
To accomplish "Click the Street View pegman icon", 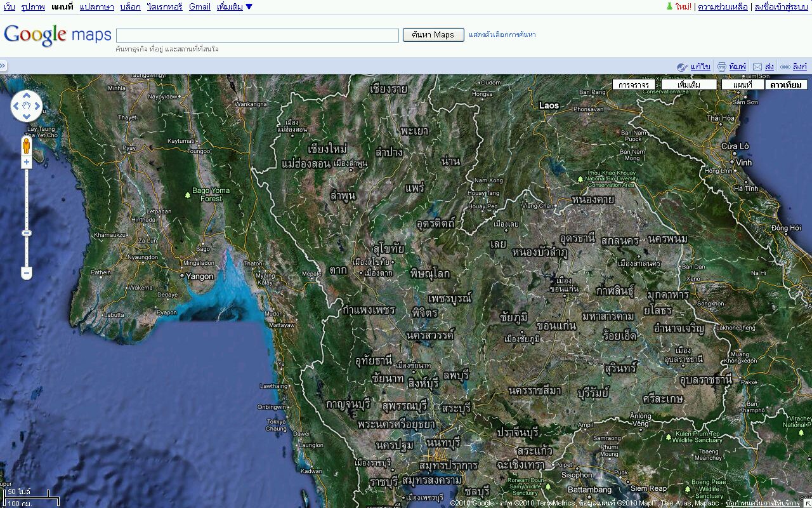I will (x=27, y=146).
